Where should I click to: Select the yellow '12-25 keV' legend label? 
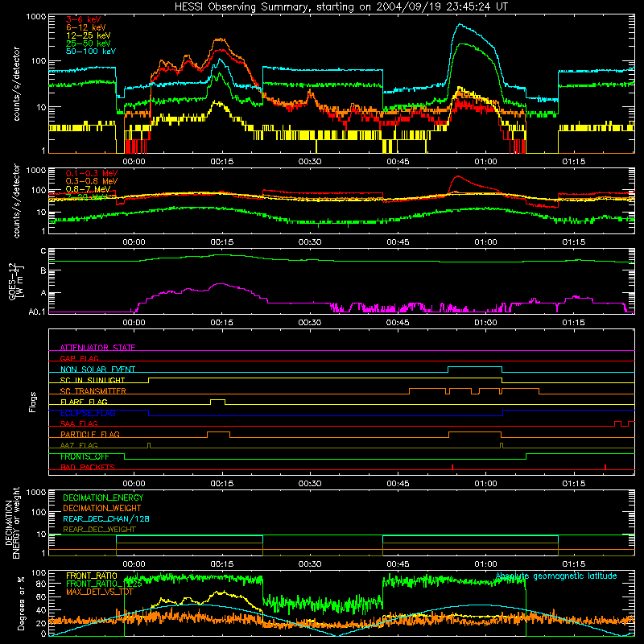89,35
